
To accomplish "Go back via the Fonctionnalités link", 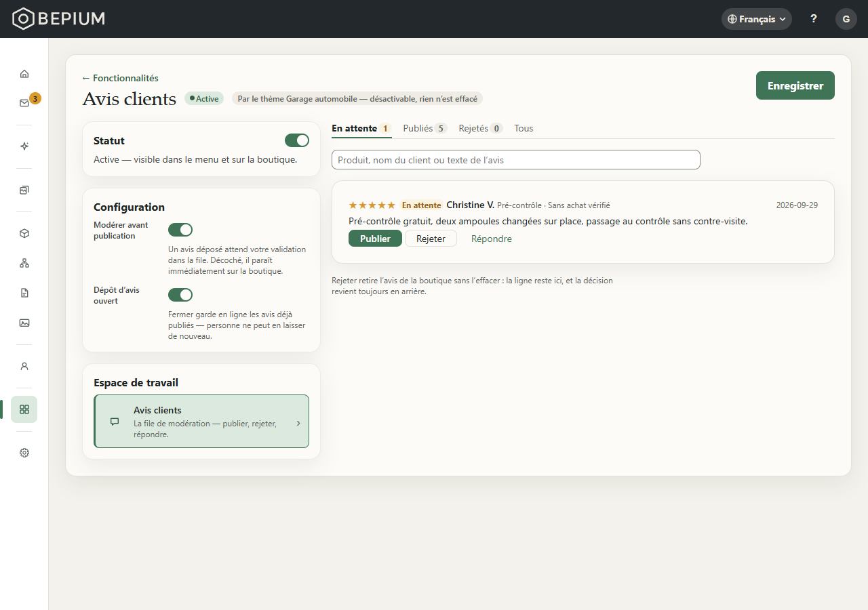I will 120,78.
